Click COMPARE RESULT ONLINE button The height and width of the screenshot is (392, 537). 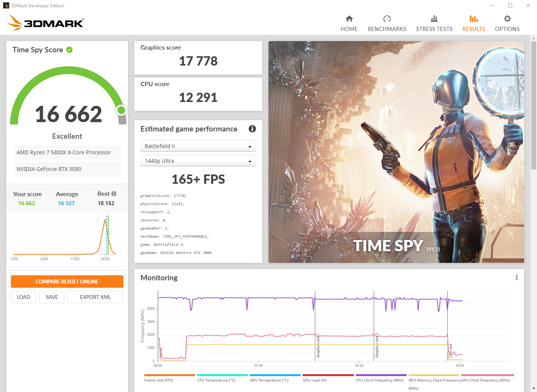tap(67, 281)
